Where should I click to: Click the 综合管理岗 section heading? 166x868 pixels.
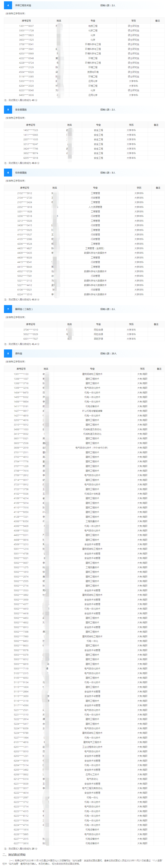(21, 173)
